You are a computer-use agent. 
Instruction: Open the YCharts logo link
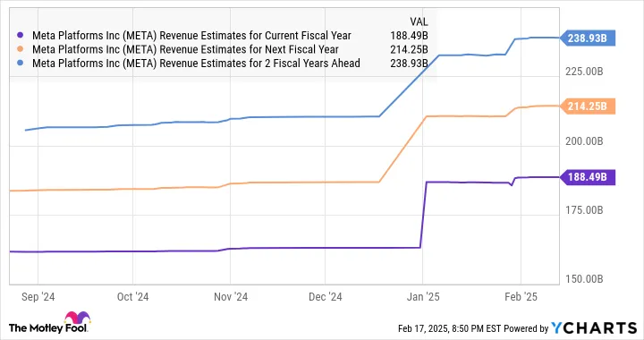tap(594, 327)
